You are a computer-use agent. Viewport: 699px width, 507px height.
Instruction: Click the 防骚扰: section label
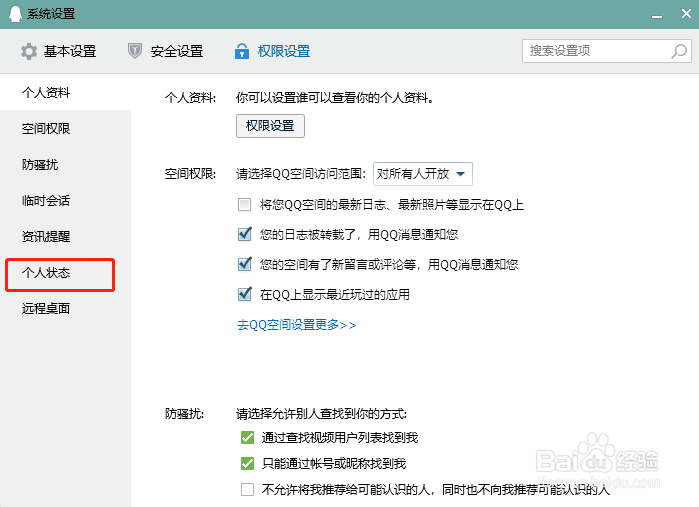185,414
